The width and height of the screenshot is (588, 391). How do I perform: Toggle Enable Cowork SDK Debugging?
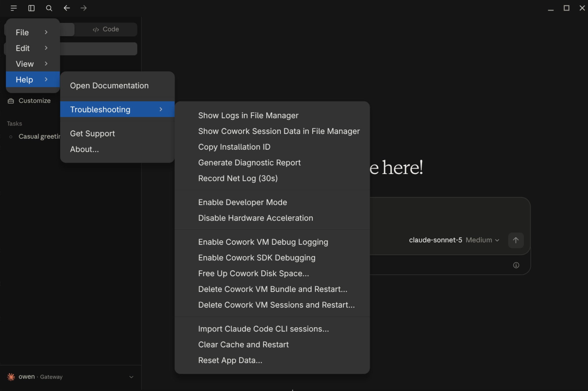272,258
